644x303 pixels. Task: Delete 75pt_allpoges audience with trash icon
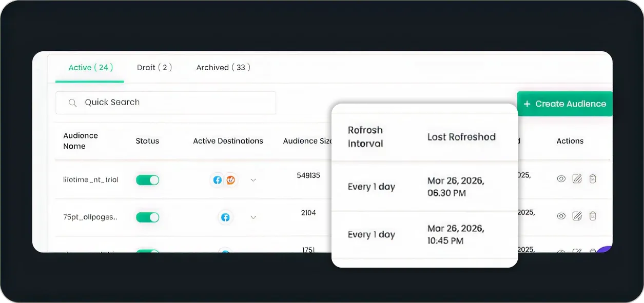593,216
